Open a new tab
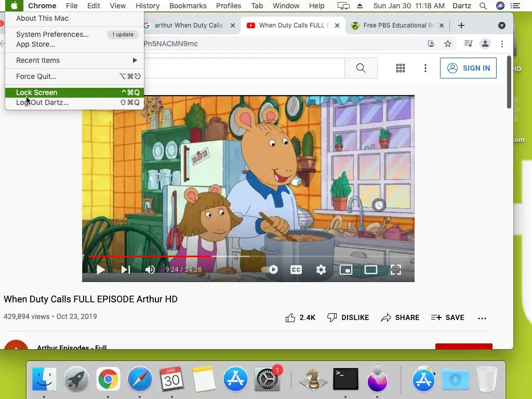532x399 pixels. coord(461,25)
